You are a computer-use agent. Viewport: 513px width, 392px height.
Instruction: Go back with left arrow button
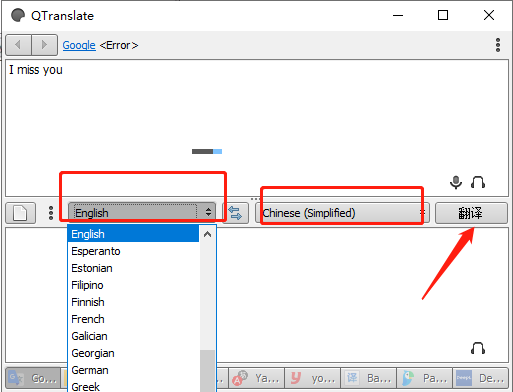click(x=19, y=44)
